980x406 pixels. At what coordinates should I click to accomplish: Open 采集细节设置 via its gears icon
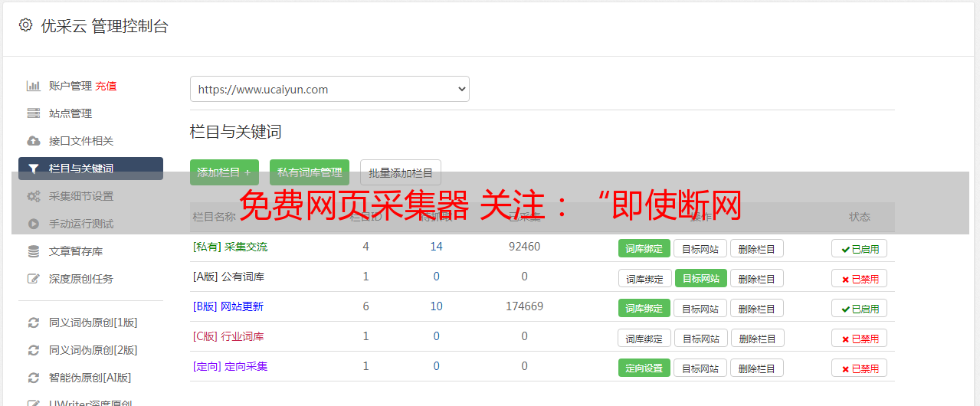pyautogui.click(x=33, y=196)
